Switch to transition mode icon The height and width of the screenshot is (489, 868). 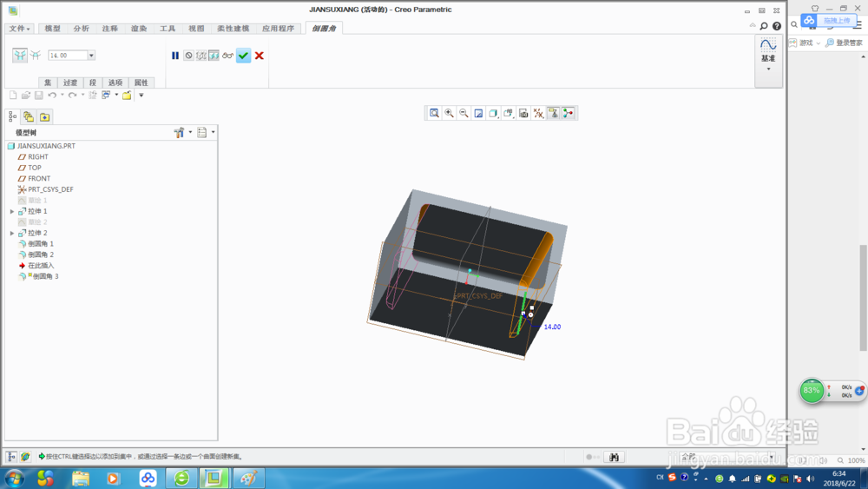coord(36,55)
